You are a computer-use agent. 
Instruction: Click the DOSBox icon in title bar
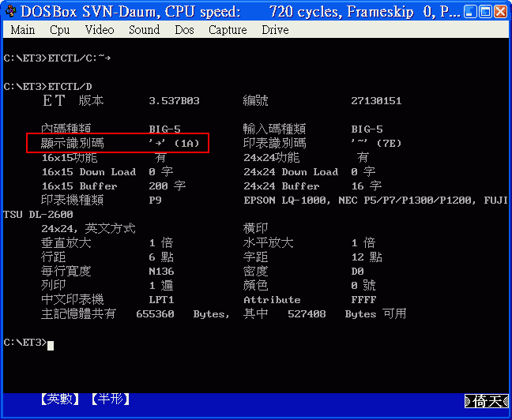(10, 12)
